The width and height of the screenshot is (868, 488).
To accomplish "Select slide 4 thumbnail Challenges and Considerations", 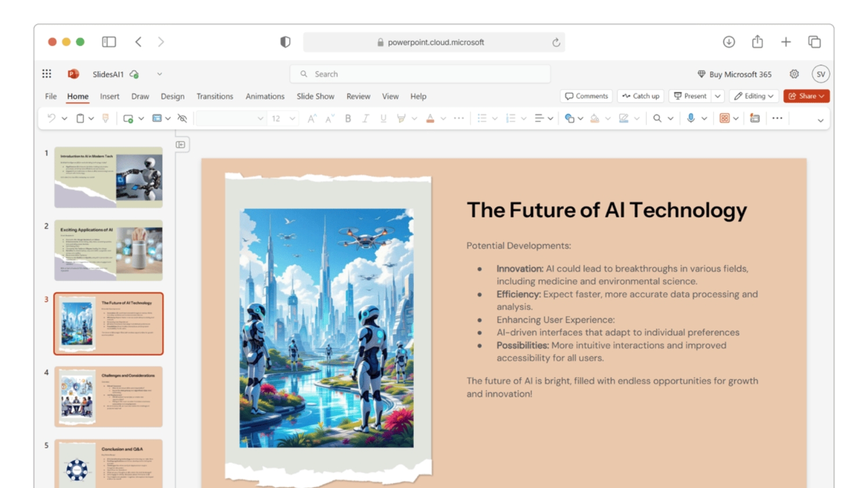I will tap(108, 397).
